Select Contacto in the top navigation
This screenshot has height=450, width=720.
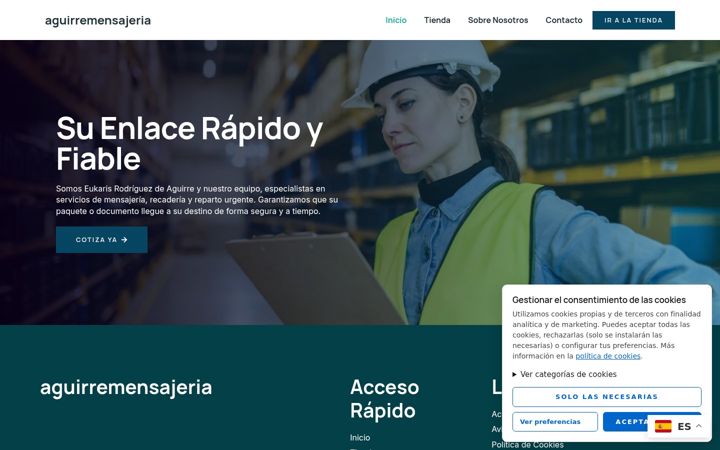[563, 20]
